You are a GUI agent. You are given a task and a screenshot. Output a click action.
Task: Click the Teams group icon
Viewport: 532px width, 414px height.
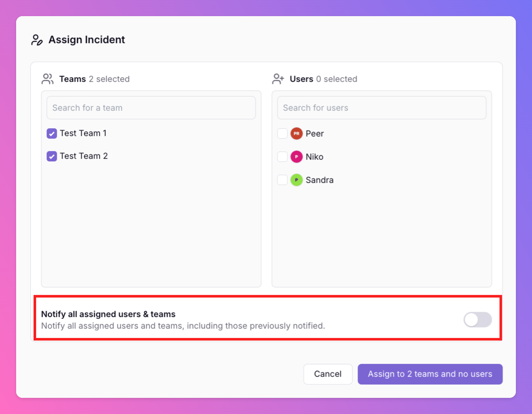tap(47, 79)
